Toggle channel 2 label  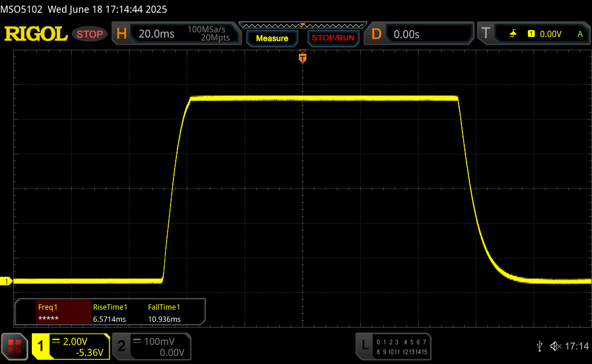tap(121, 346)
